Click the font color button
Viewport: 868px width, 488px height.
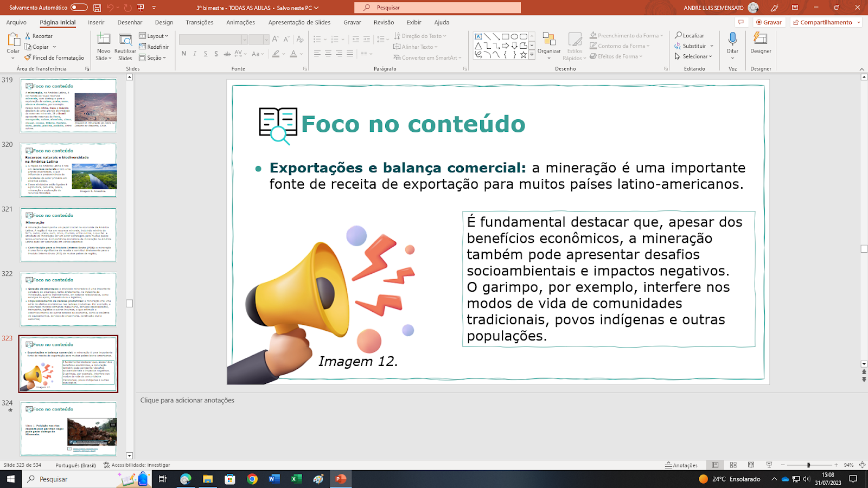[x=293, y=54]
